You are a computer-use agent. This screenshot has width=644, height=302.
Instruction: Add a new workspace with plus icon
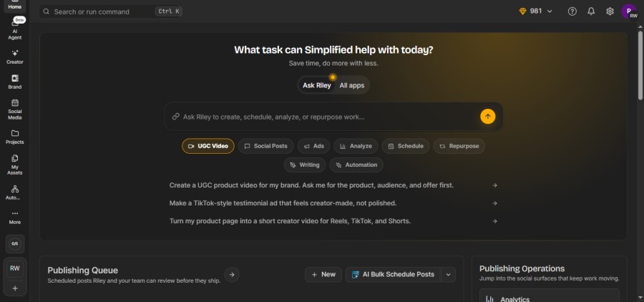click(x=15, y=288)
